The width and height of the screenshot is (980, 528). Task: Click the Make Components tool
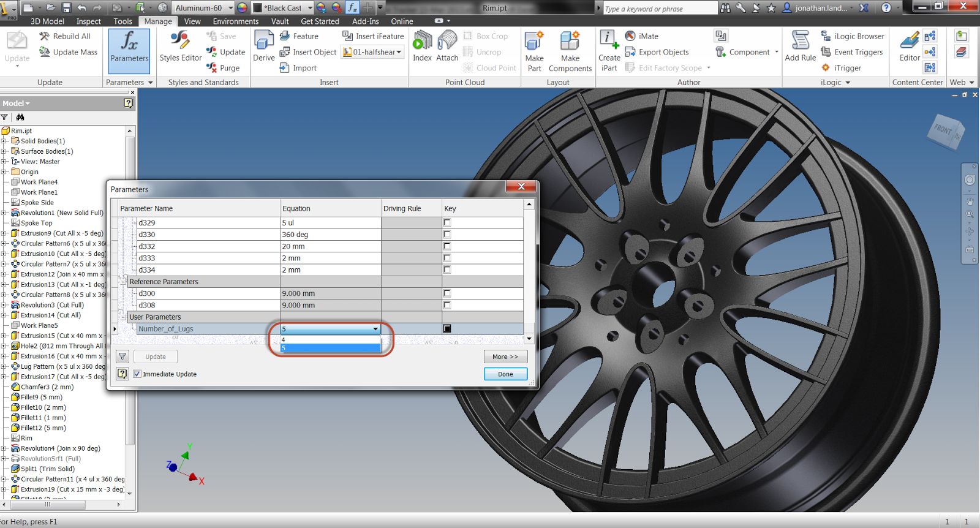tap(570, 51)
